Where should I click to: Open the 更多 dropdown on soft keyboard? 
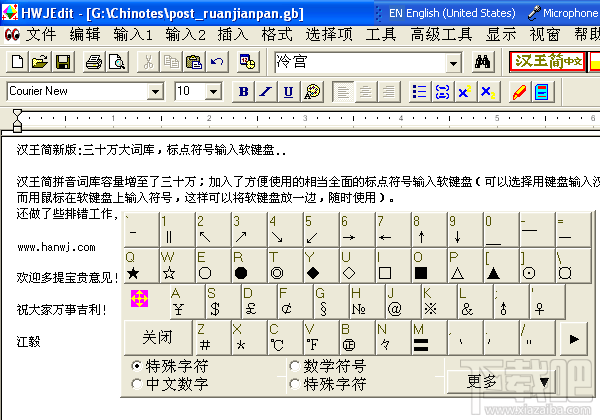pyautogui.click(x=501, y=381)
